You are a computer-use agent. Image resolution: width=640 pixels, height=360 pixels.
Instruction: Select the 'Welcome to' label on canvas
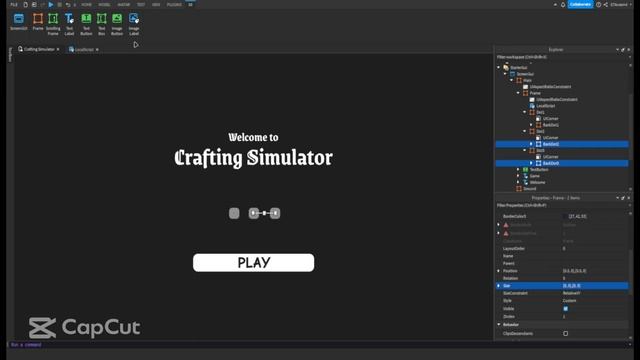click(253, 137)
